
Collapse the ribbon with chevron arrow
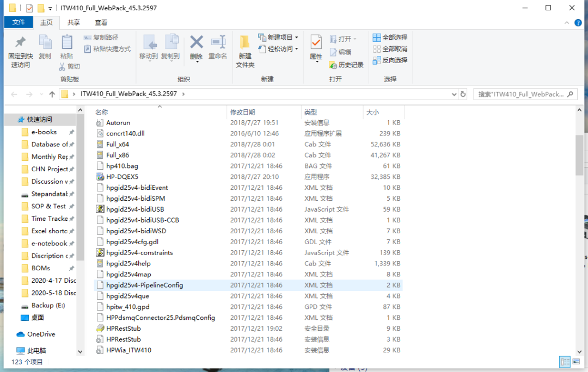click(x=567, y=23)
